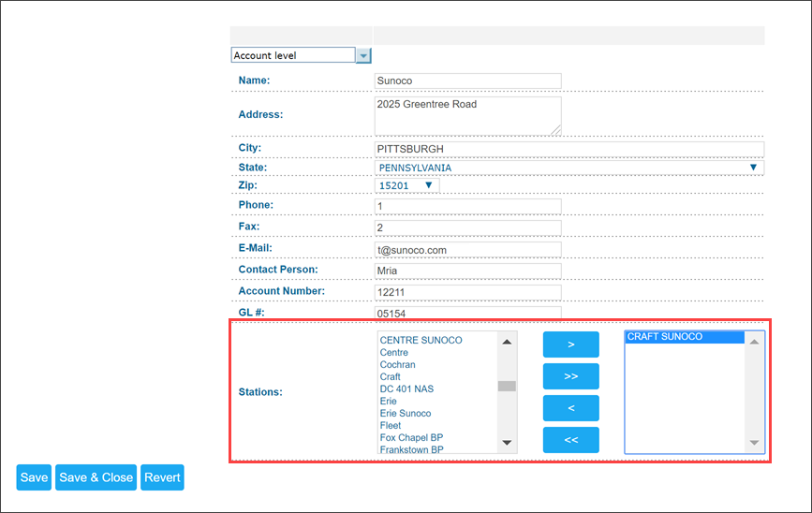Image resolution: width=812 pixels, height=513 pixels.
Task: Click the Save button
Action: 34,477
